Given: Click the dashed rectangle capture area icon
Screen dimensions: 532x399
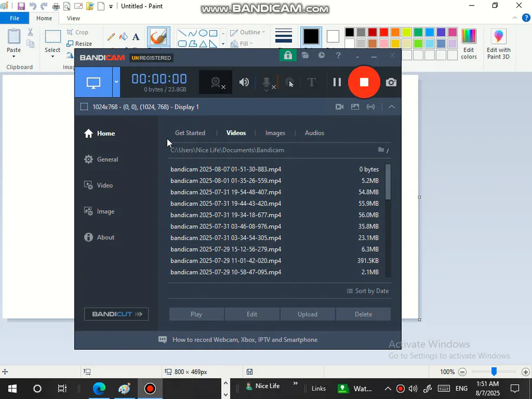Looking at the screenshot, I should click(84, 107).
